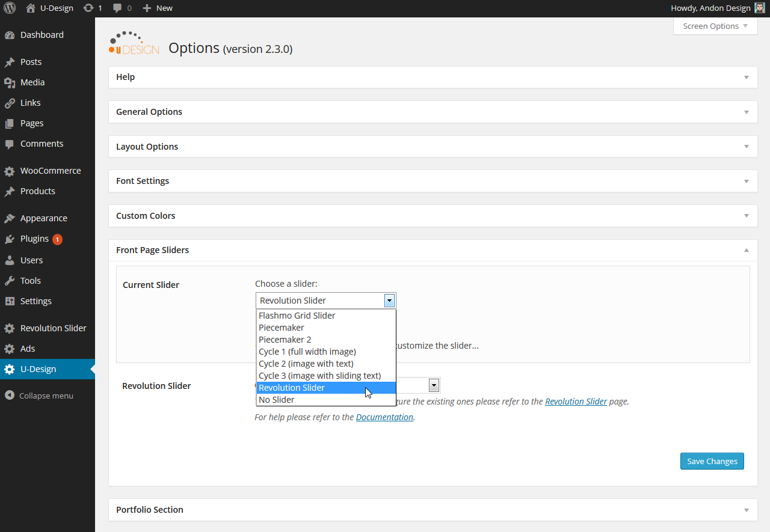Viewport: 770px width, 532px height.
Task: Pick Cycle 1 (full width image) option
Action: pyautogui.click(x=307, y=352)
